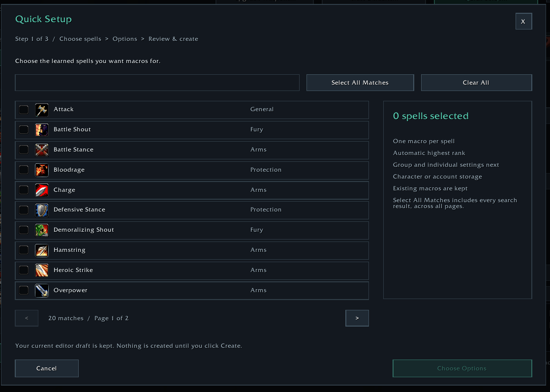Image resolution: width=550 pixels, height=392 pixels.
Task: Toggle the Heroic Strike checkbox
Action: (x=24, y=270)
